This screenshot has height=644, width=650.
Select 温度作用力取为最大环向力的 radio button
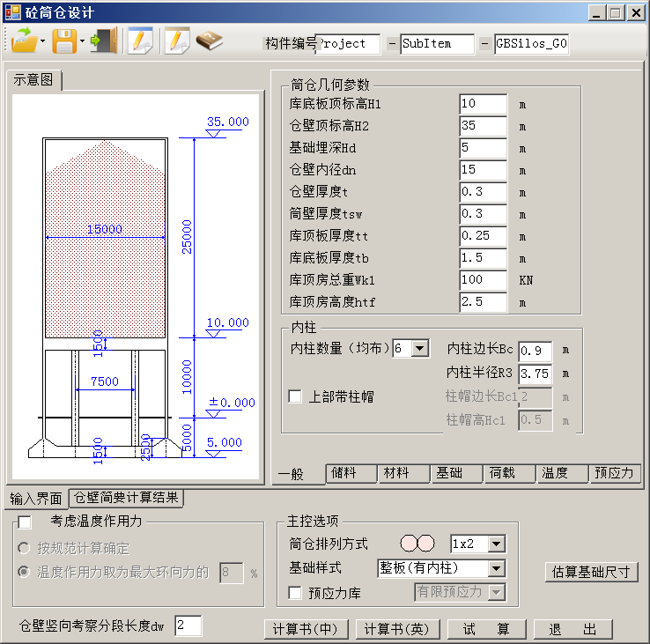[24, 573]
